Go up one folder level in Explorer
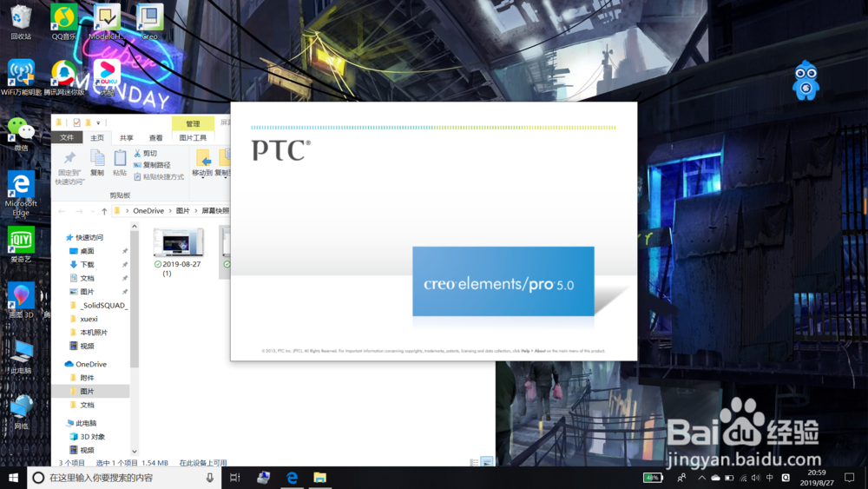This screenshot has height=489, width=868. point(104,211)
